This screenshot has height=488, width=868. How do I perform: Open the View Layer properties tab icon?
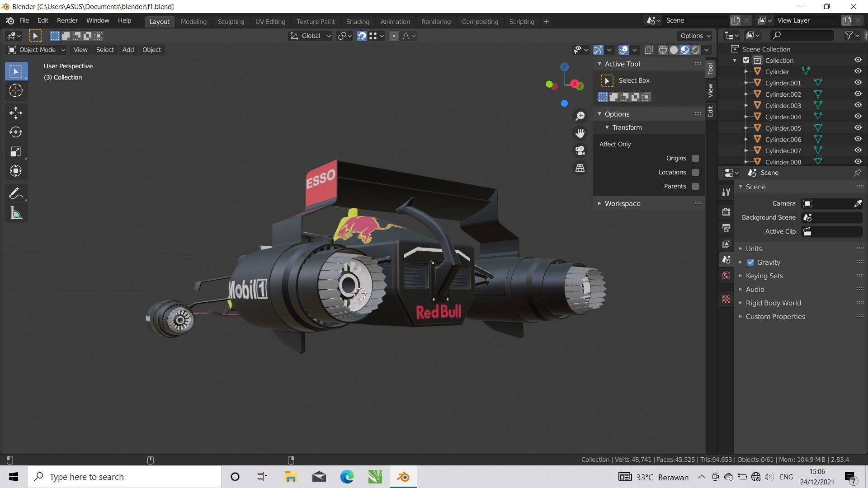pos(726,244)
